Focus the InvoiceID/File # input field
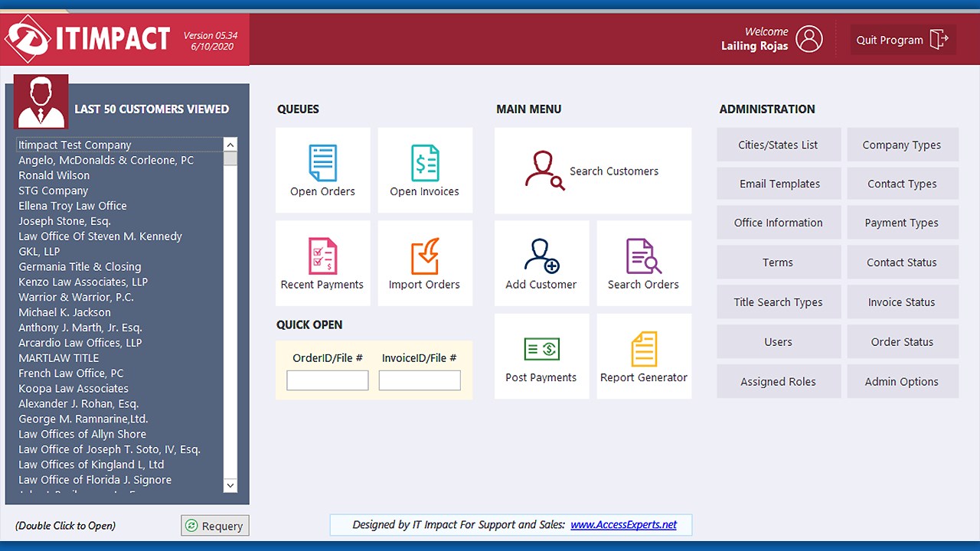This screenshot has height=551, width=980. point(420,380)
